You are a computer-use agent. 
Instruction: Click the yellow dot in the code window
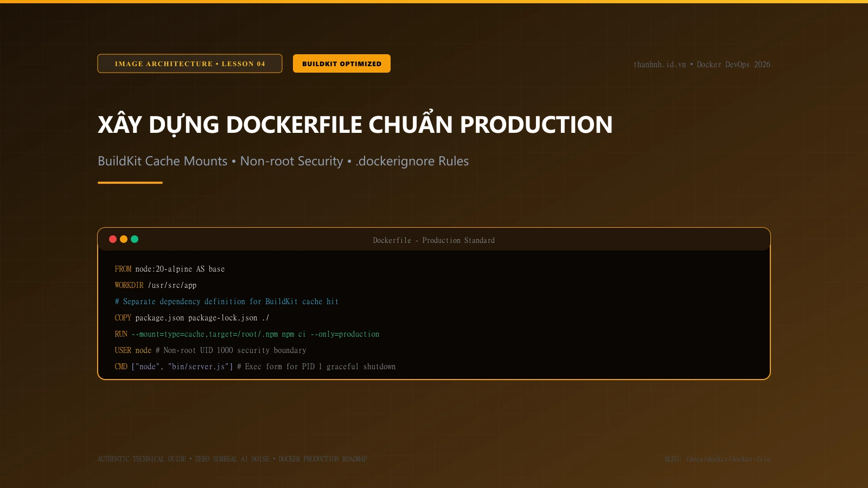tap(124, 239)
